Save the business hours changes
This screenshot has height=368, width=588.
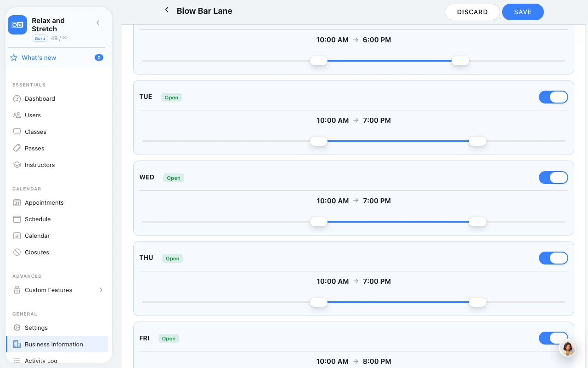point(523,12)
